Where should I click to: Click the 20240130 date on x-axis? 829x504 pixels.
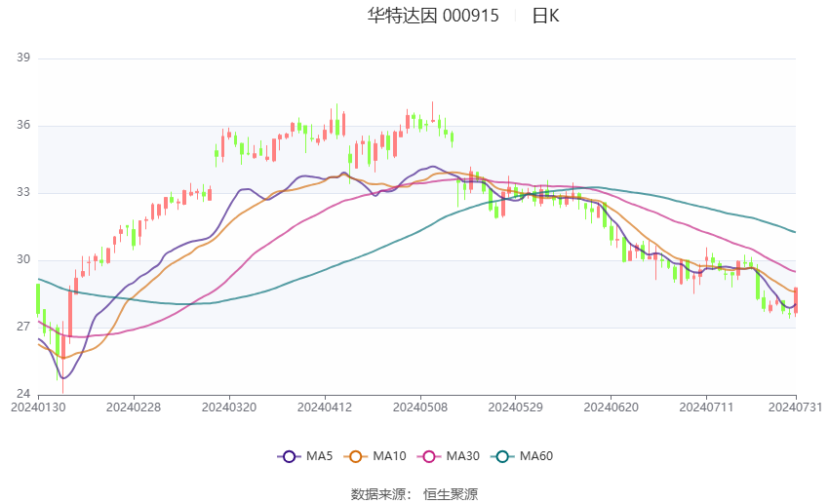38,407
